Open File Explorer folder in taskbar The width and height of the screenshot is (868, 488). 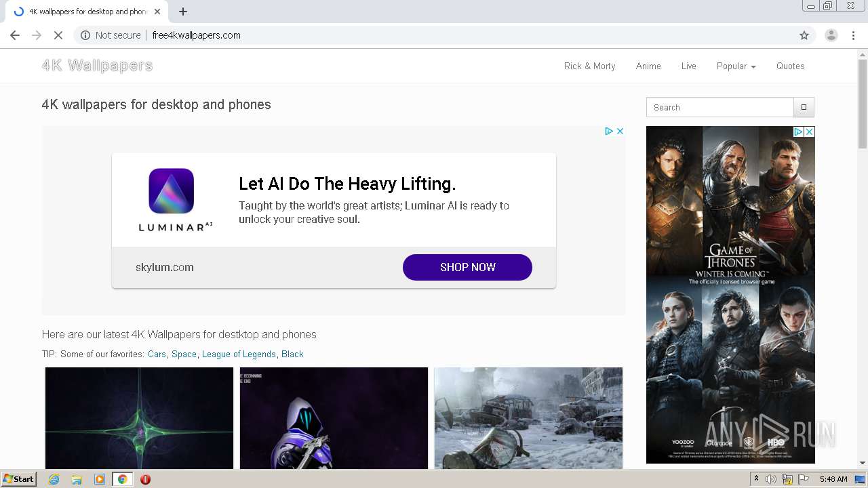click(77, 479)
